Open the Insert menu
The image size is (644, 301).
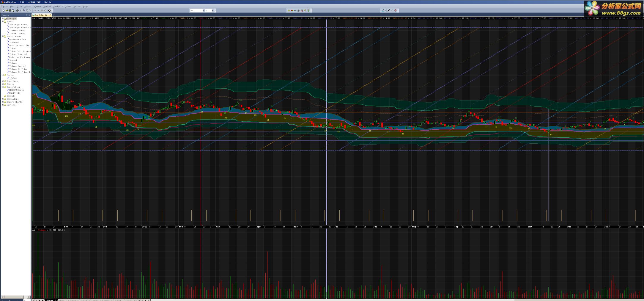click(28, 6)
